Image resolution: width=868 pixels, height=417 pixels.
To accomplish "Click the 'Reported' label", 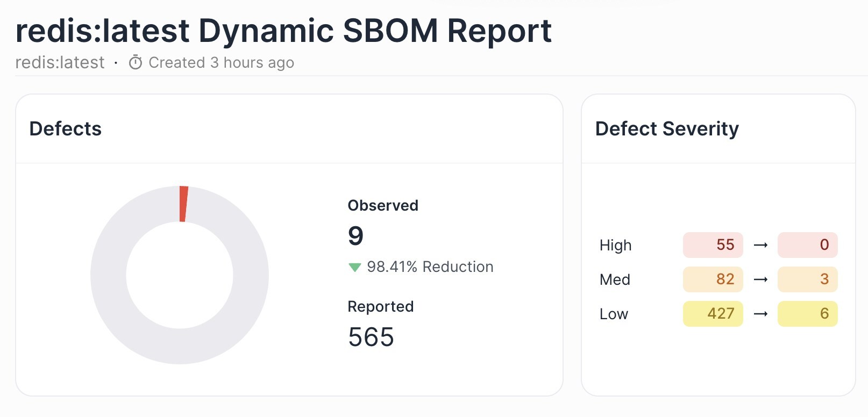I will coord(381,306).
